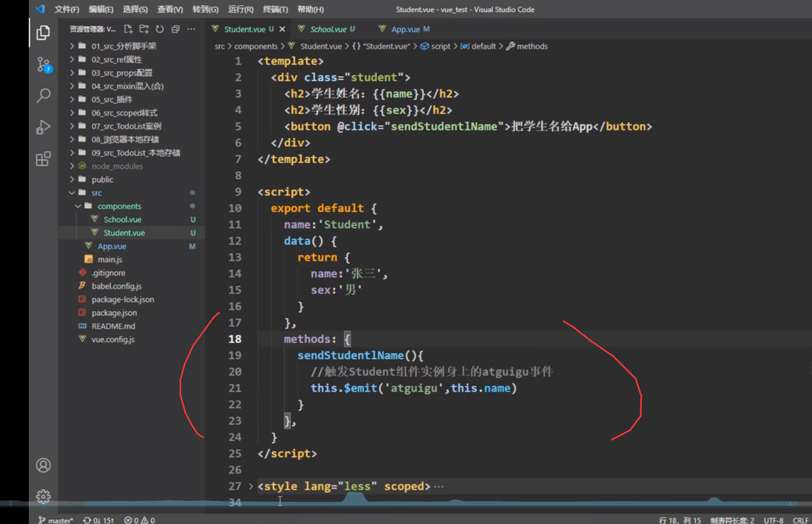Click the components breadcrumb segment

coord(256,46)
